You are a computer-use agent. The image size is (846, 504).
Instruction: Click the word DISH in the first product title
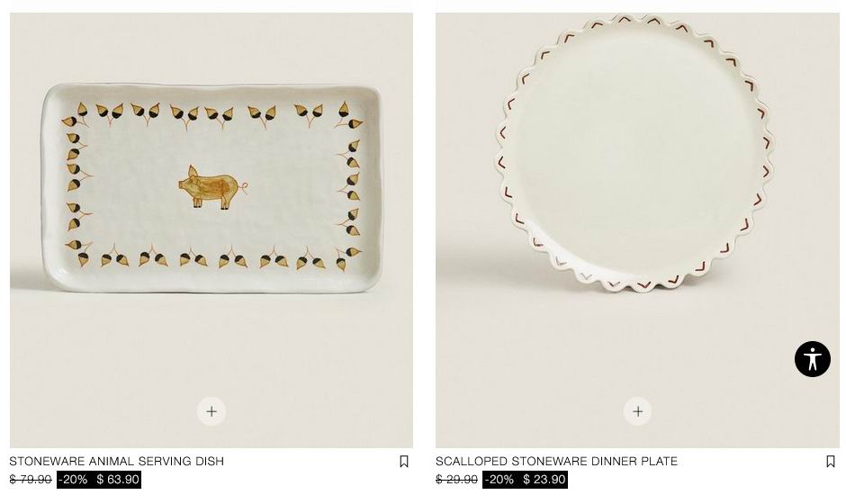point(210,462)
